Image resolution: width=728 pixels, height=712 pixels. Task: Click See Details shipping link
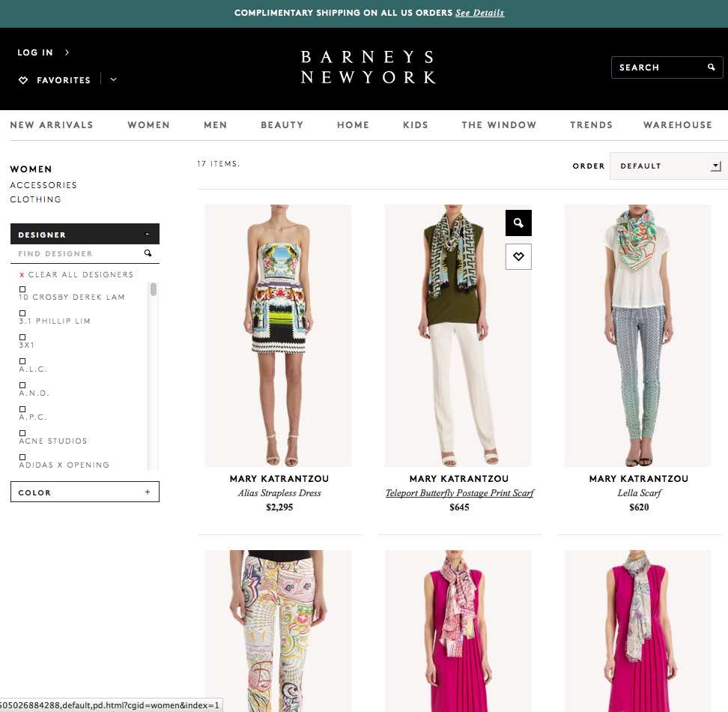(479, 13)
